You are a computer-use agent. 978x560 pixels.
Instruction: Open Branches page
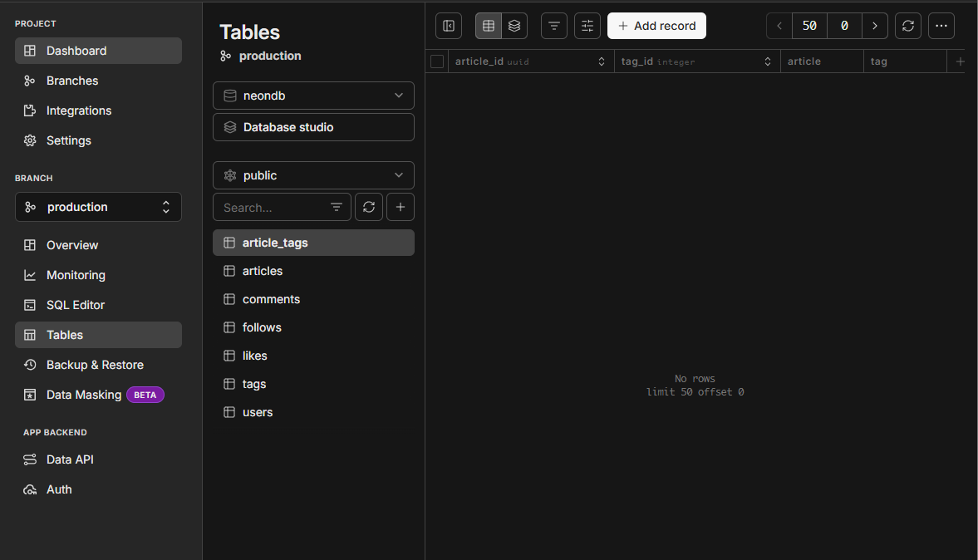[x=99, y=81]
